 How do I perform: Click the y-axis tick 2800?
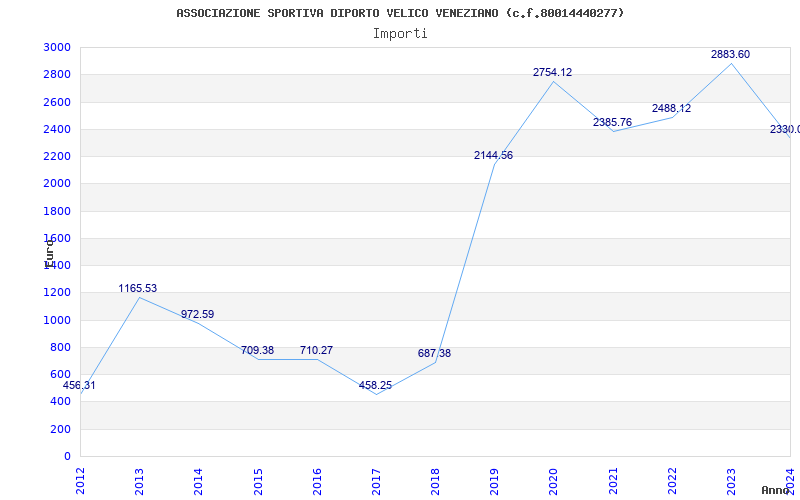(57, 74)
